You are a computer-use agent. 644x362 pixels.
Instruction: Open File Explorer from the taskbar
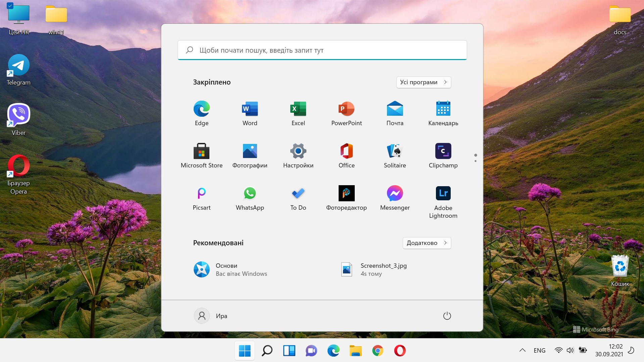(355, 351)
